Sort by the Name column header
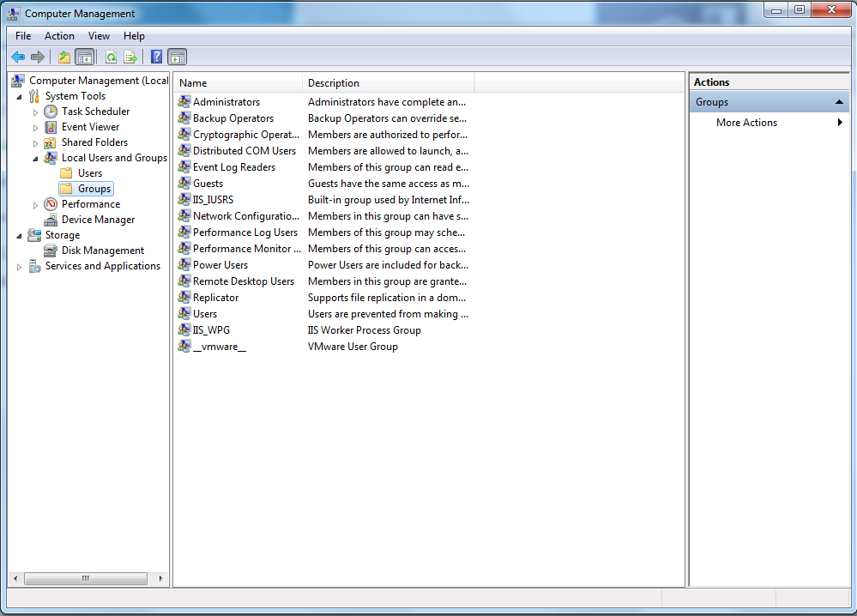Viewport: 857px width, 616px height. point(238,83)
